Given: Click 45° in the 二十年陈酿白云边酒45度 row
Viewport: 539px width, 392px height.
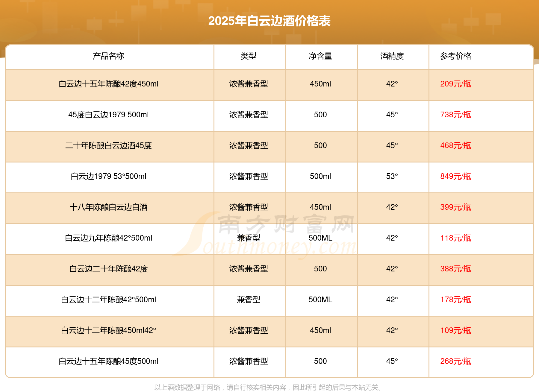Looking at the screenshot, I should click(x=392, y=145).
